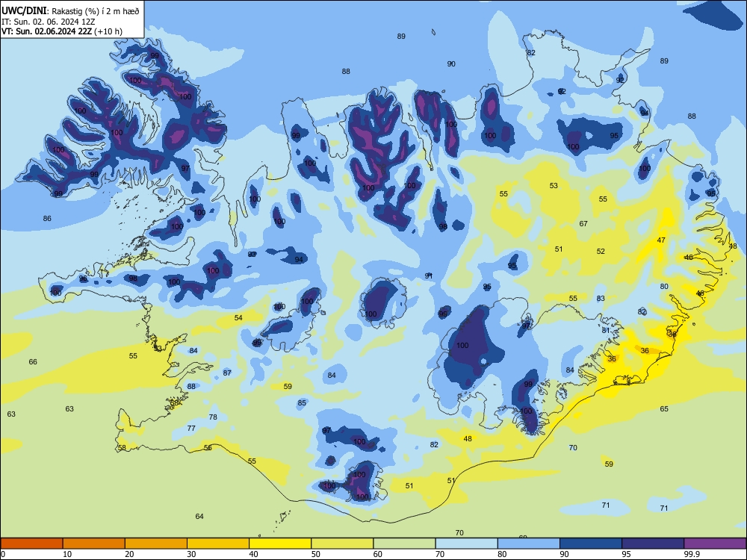This screenshot has width=747, height=560.
Task: Select the map humidity value "47"
Action: click(661, 240)
